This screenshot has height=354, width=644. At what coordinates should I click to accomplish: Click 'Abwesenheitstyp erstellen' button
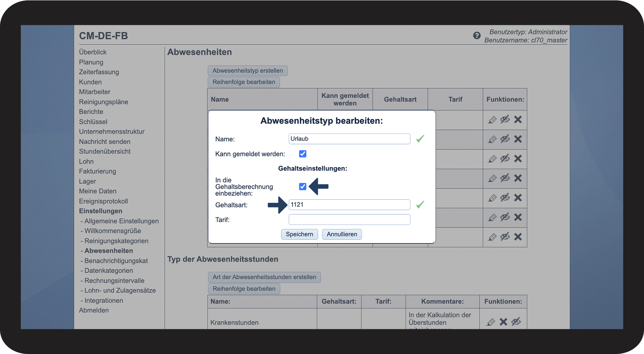[248, 71]
